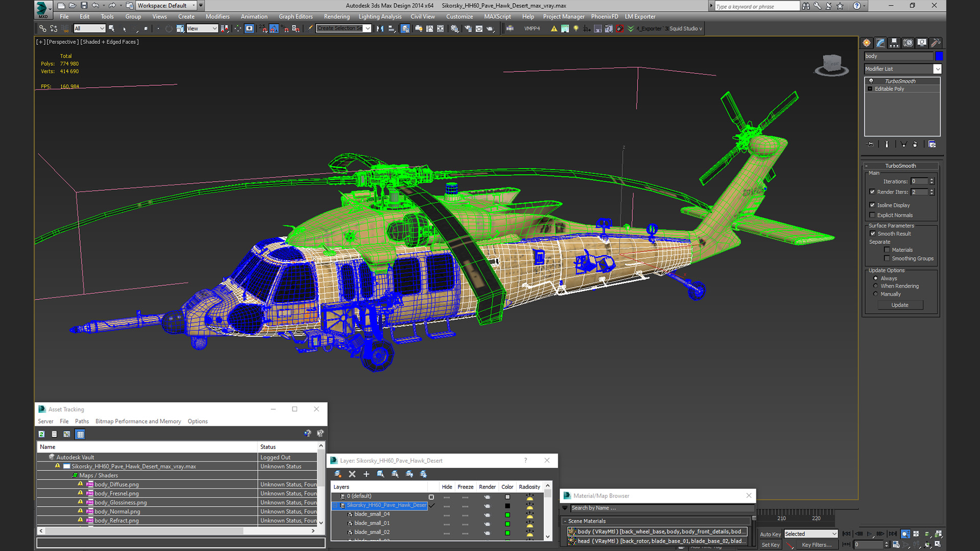Select body_Diffuse.png in Asset Tracking
The width and height of the screenshot is (980, 551).
[x=116, y=485]
